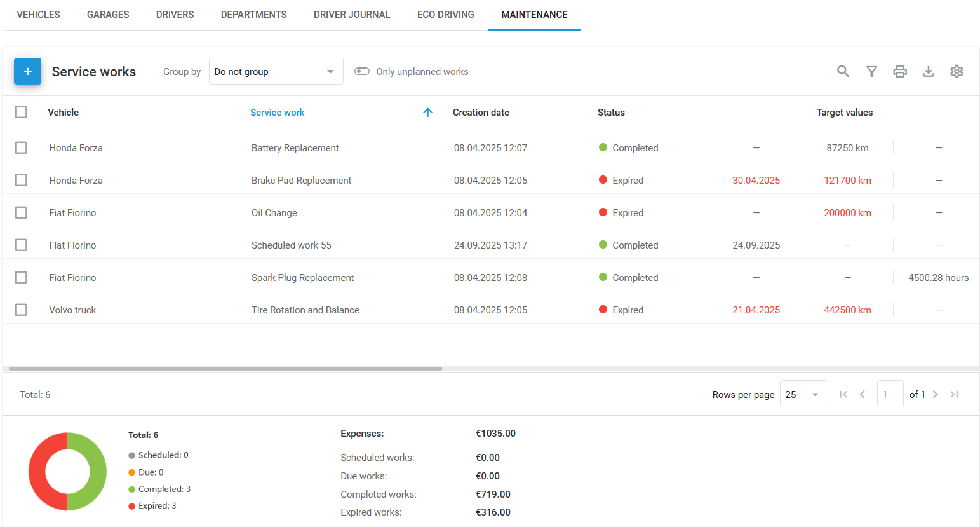Sort by the Creation date column header
This screenshot has height=527, width=980.
(481, 113)
